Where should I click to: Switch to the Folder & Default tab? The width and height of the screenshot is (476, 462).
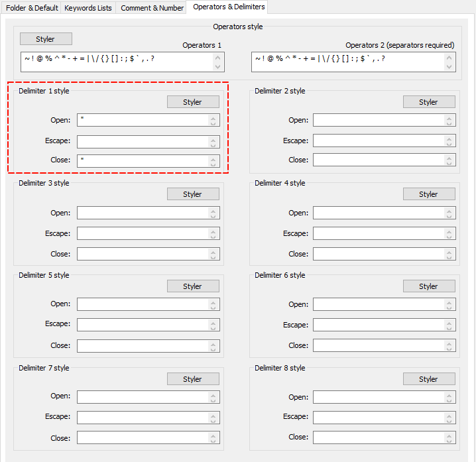(30, 8)
